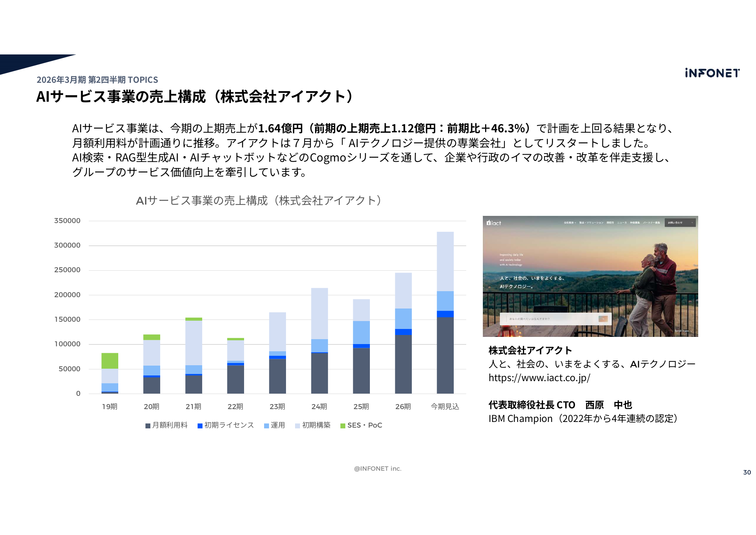Click the 350000 y-axis label
This screenshot has width=756, height=535.
pyautogui.click(x=67, y=221)
